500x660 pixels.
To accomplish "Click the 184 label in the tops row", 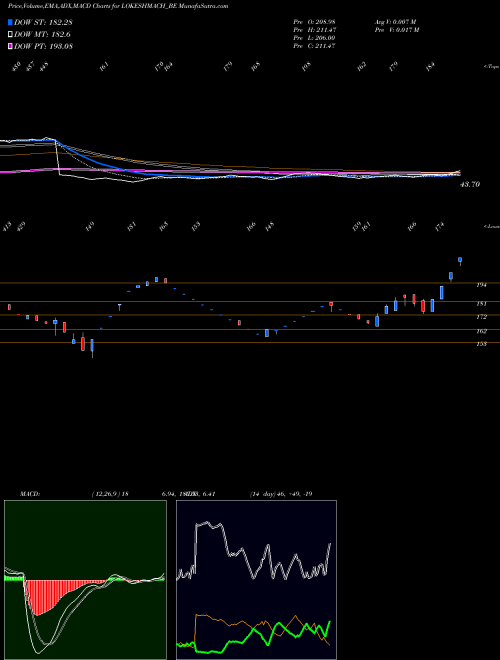I will pyautogui.click(x=430, y=66).
